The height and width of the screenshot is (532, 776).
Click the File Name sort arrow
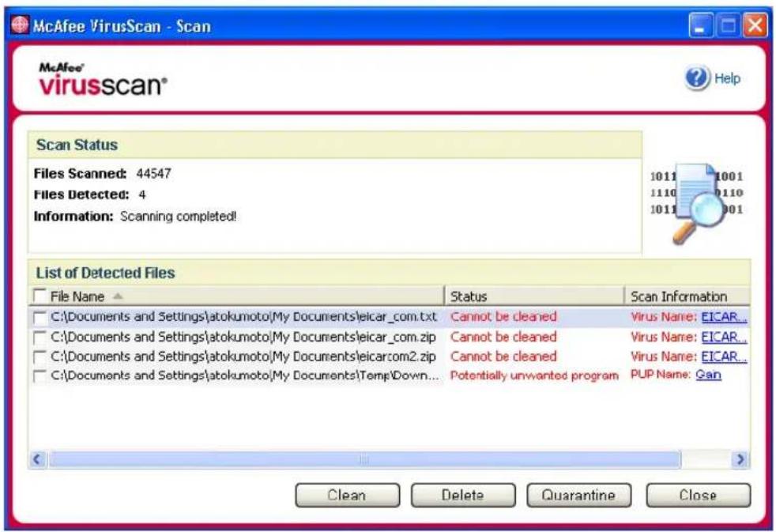[x=117, y=296]
